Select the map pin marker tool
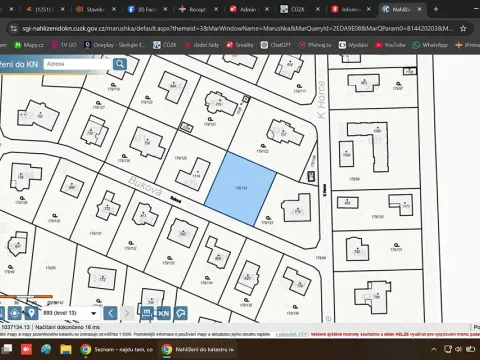The width and height of the screenshot is (480, 360). pos(31,313)
